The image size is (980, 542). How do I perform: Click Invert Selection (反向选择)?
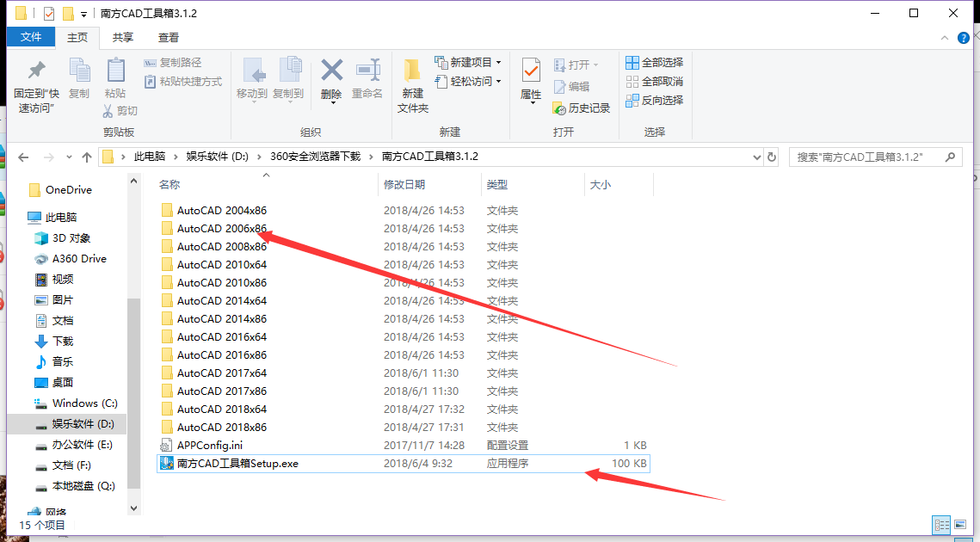pyautogui.click(x=655, y=100)
